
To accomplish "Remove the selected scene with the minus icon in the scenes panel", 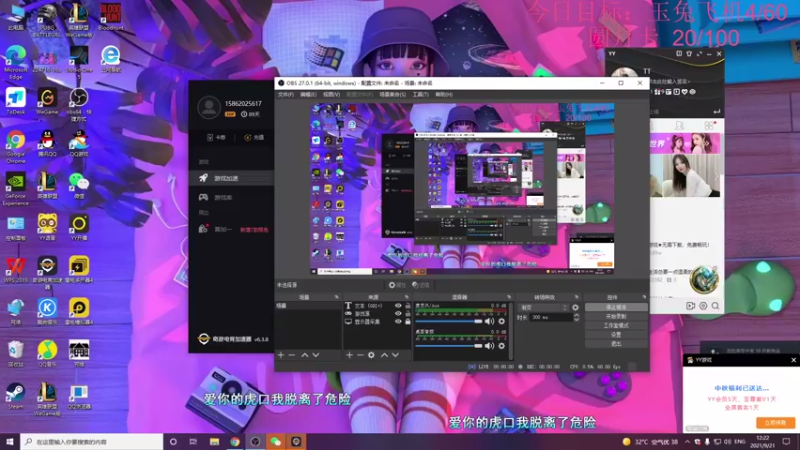I will pos(292,355).
